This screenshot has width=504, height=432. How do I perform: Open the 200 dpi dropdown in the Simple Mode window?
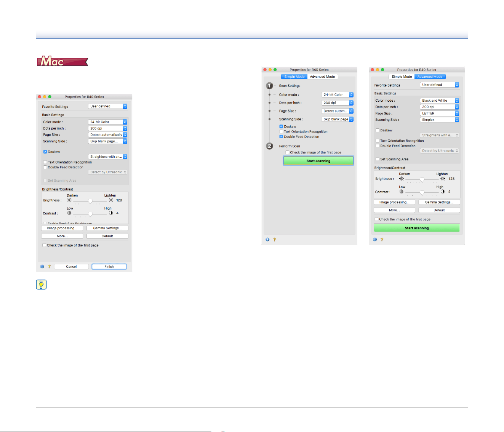point(338,103)
